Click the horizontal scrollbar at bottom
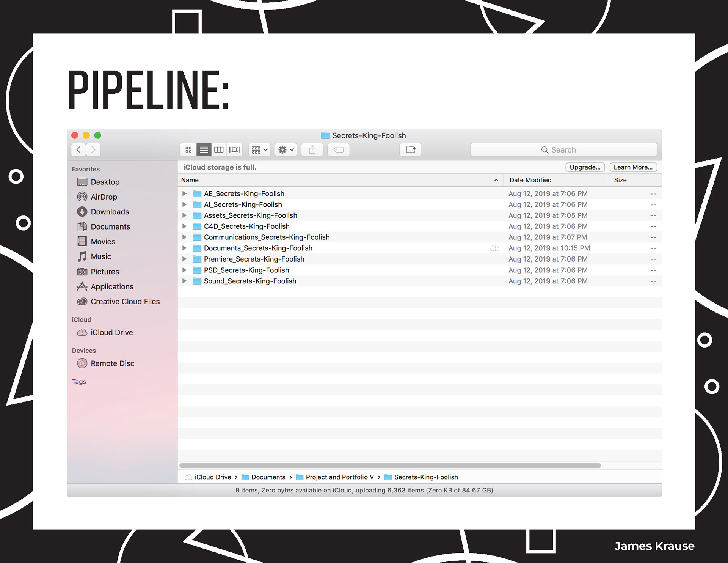Viewport: 728px width, 563px height. (390, 465)
